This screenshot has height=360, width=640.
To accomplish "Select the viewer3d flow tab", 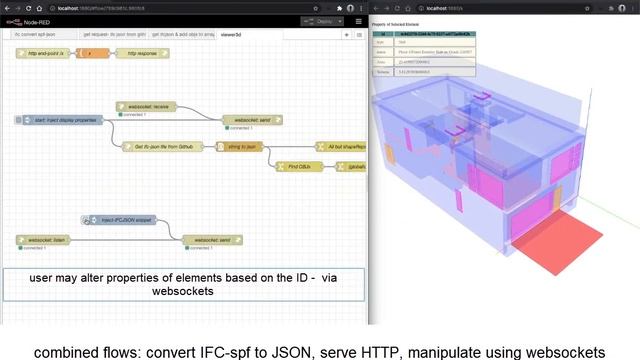I will pyautogui.click(x=249, y=35).
